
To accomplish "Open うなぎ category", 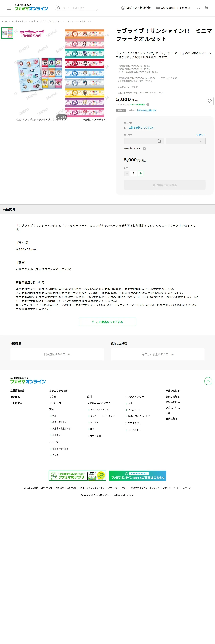I will coord(53,397).
